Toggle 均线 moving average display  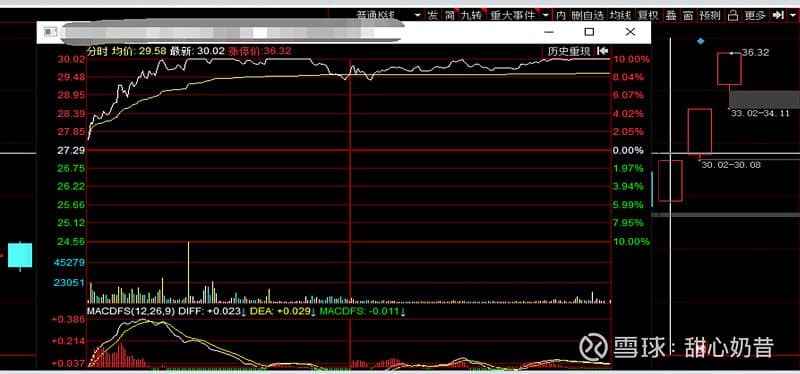[x=620, y=15]
